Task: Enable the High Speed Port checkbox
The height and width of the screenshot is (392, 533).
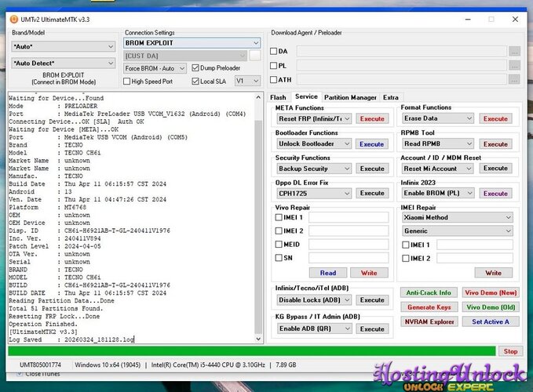Action: pyautogui.click(x=129, y=81)
